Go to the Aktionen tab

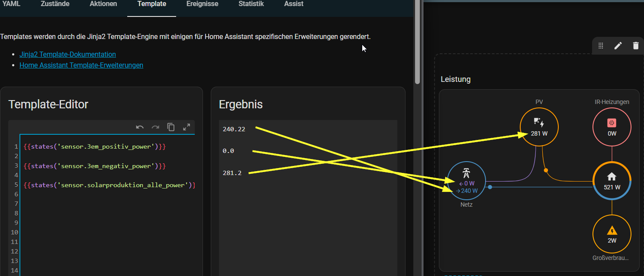103,4
